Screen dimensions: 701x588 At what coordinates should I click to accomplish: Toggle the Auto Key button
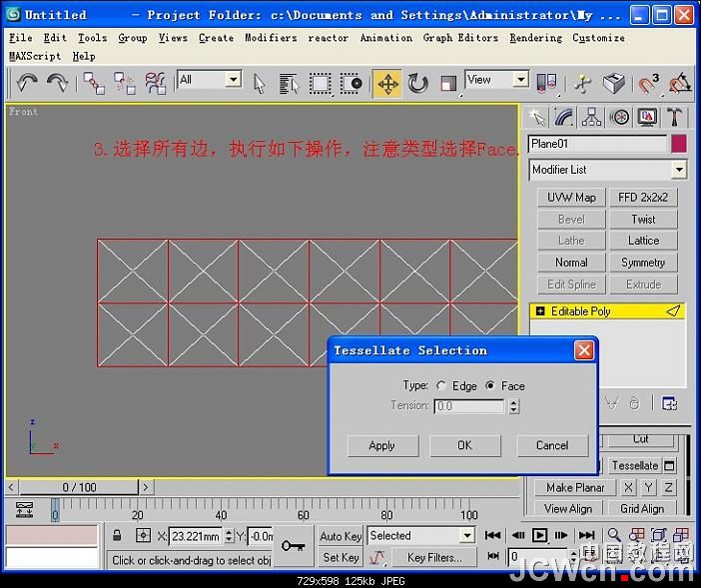click(341, 536)
